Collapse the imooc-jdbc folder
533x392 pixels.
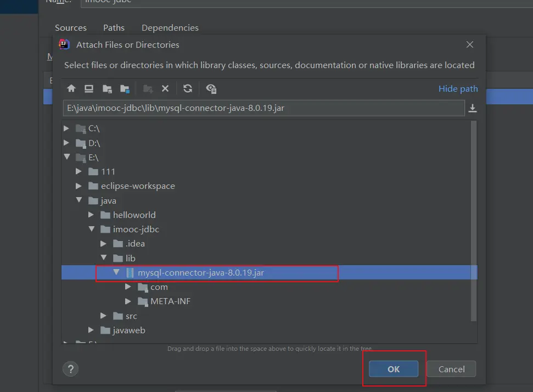point(91,229)
